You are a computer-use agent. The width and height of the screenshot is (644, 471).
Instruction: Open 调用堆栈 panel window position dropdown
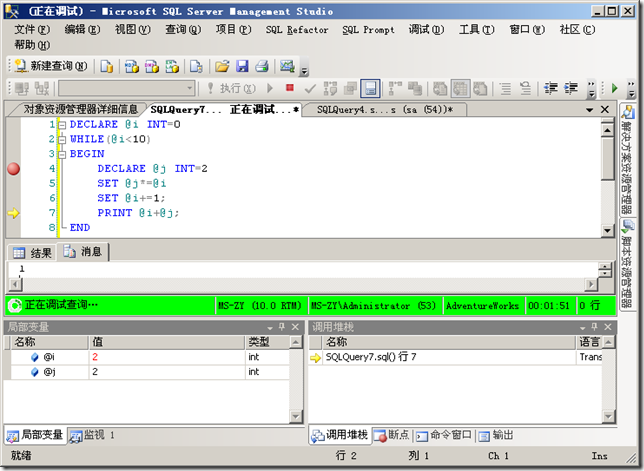(x=582, y=328)
